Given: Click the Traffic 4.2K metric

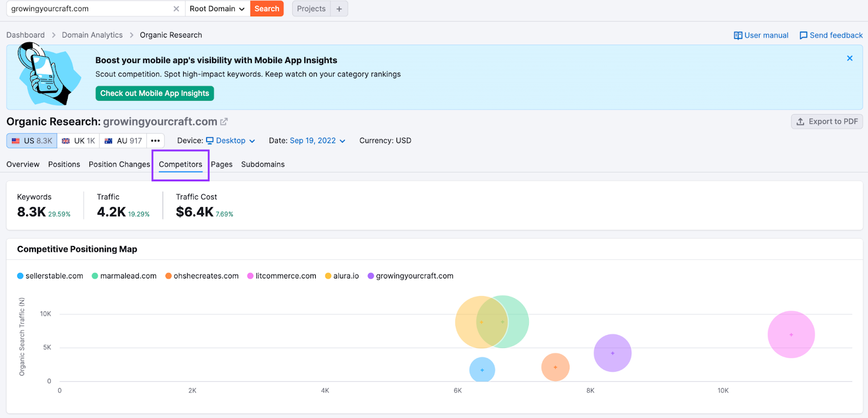Looking at the screenshot, I should [x=123, y=205].
